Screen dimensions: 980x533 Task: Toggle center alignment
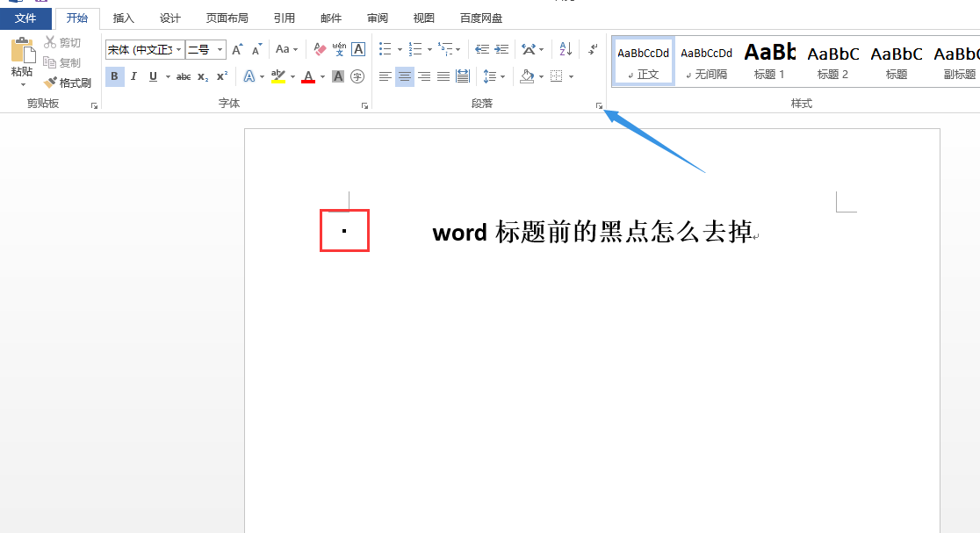404,76
